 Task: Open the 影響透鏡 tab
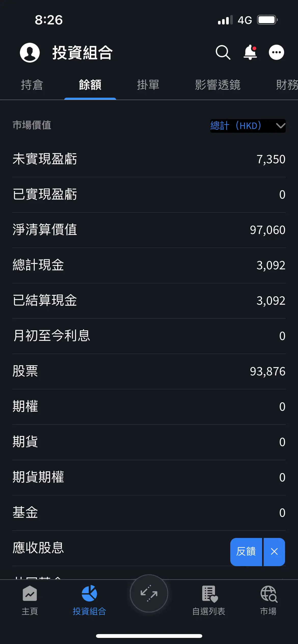coord(218,85)
